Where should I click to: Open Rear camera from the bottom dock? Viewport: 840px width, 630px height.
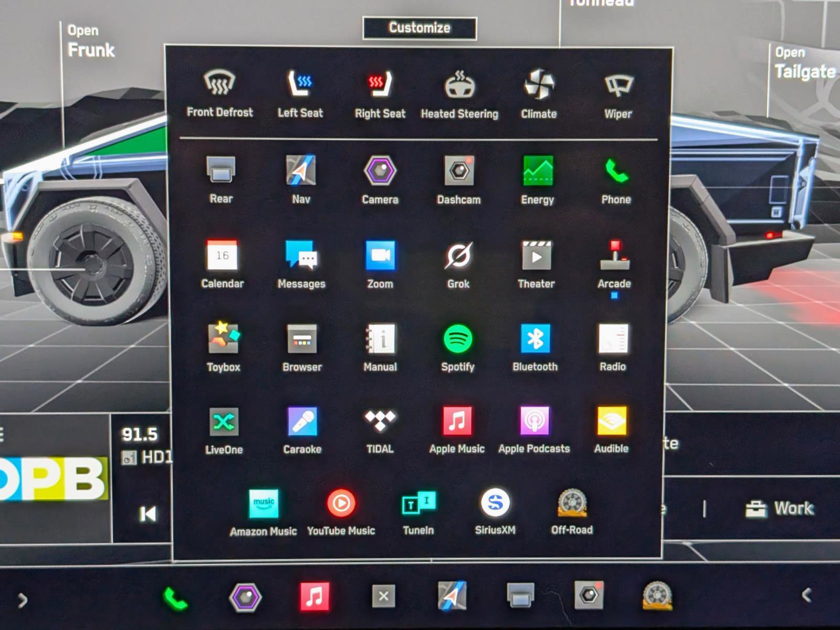[x=520, y=595]
